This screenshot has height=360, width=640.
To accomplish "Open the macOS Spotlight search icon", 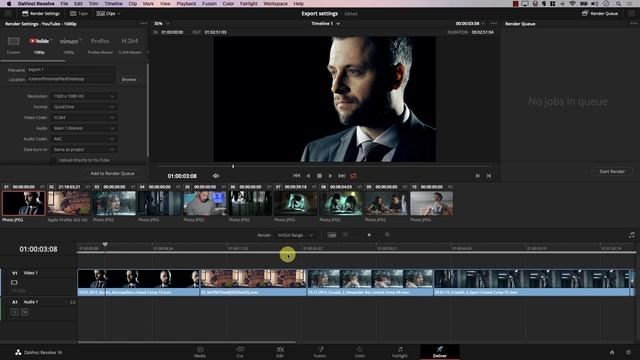I will pos(618,4).
